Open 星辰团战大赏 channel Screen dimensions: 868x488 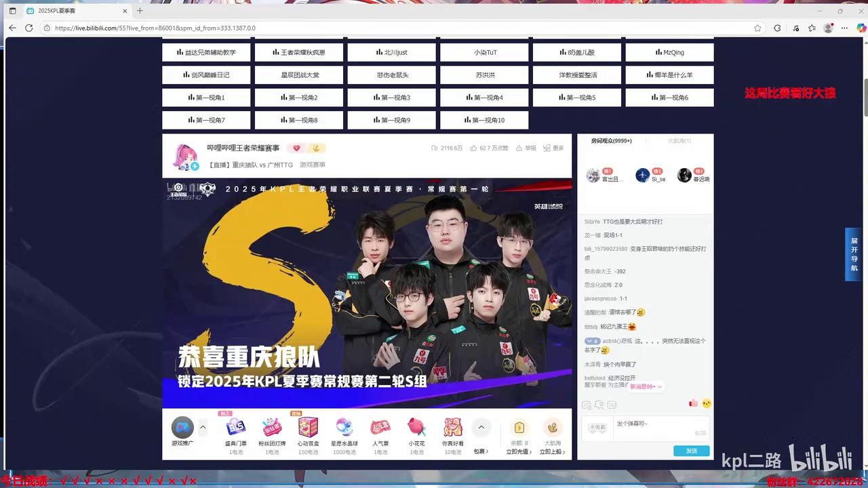[x=299, y=75]
